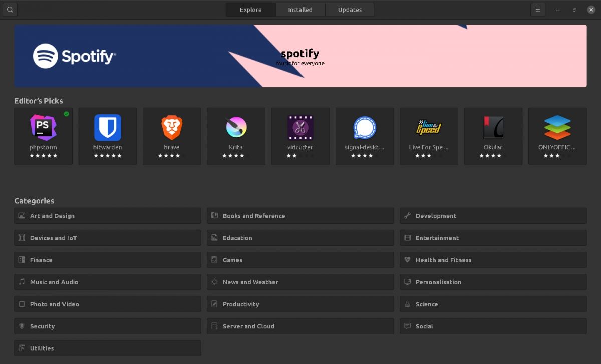Image resolution: width=601 pixels, height=364 pixels.
Task: Click the Science flask icon
Action: (x=407, y=304)
